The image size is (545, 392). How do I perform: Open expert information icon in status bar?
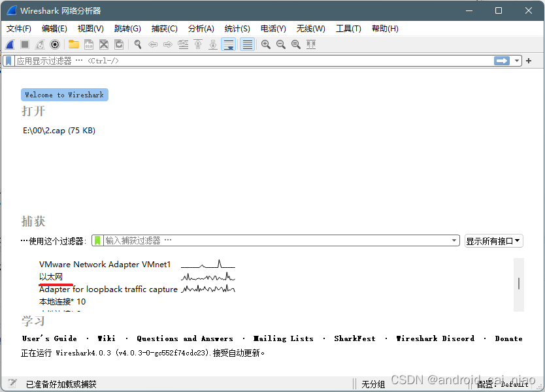pos(12,384)
